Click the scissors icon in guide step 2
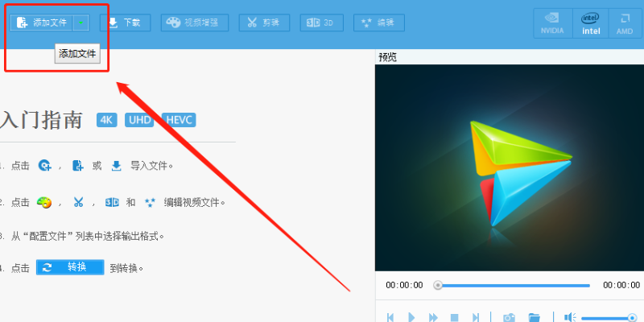 coord(78,202)
